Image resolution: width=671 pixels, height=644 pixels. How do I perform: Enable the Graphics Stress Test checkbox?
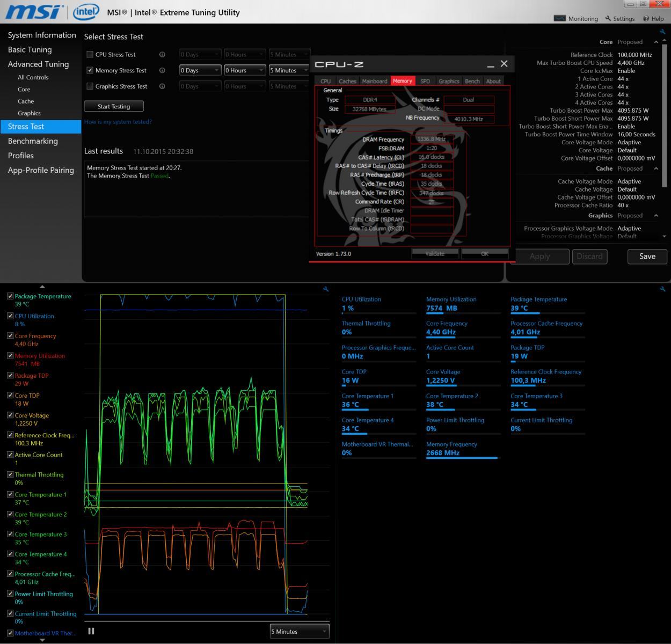coord(90,86)
